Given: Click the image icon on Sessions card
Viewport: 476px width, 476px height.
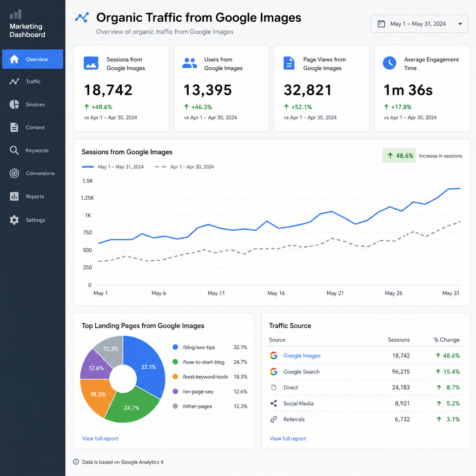Looking at the screenshot, I should coord(91,63).
